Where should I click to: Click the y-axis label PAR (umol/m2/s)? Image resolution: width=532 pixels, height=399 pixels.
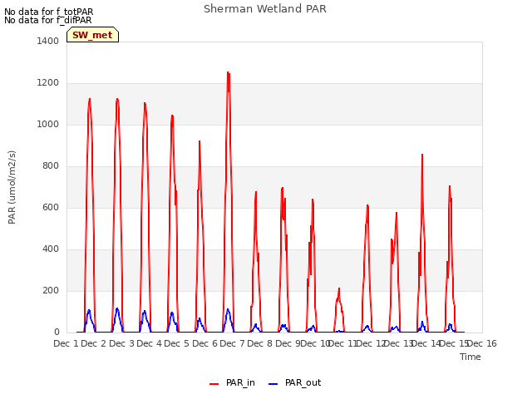point(12,187)
